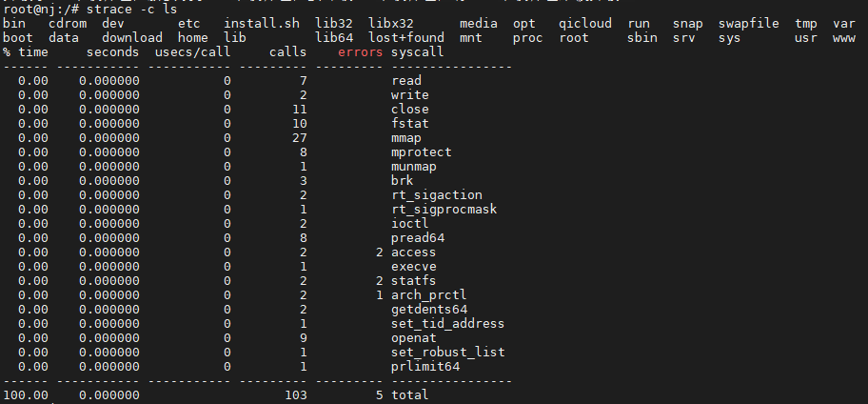
Task: Click the 'openat' syscall name
Action: tap(414, 337)
